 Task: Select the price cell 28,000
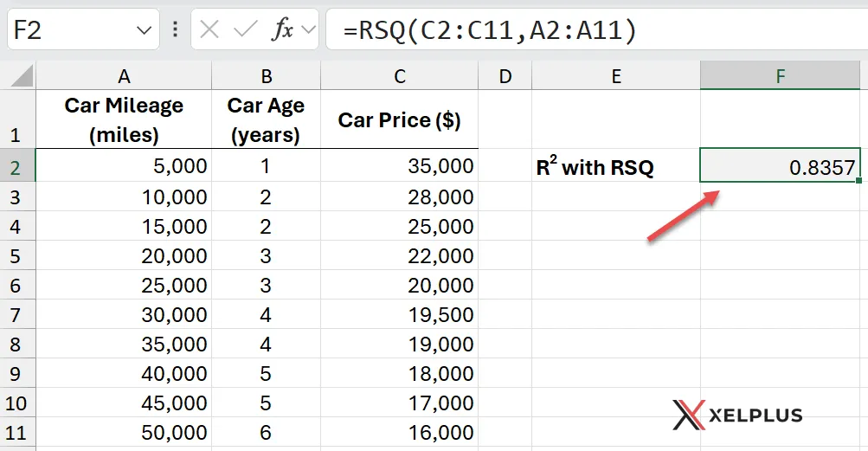(400, 197)
